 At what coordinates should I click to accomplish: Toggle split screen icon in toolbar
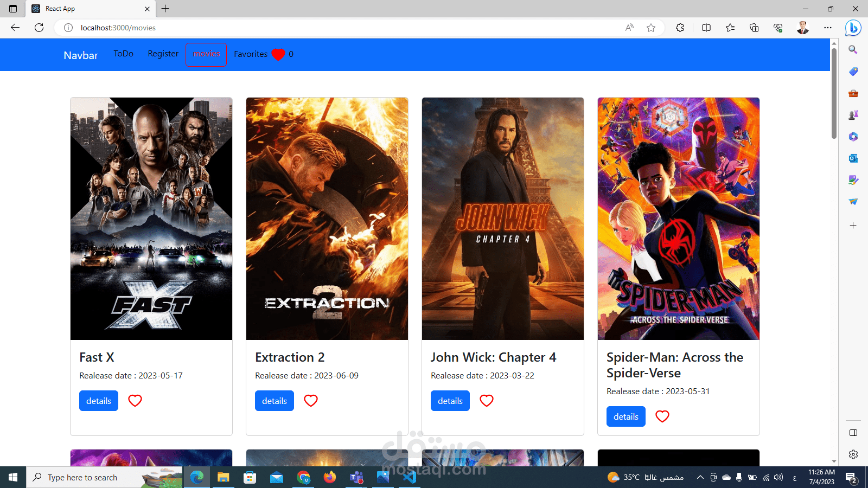click(x=706, y=28)
